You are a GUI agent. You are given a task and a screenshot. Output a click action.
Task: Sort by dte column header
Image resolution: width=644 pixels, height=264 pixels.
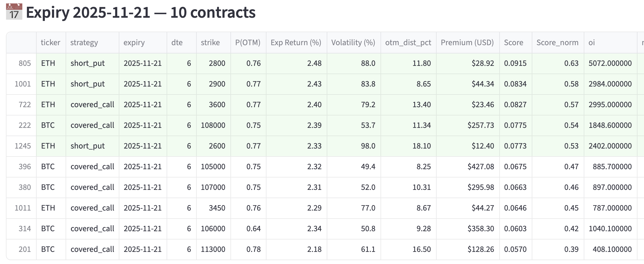click(177, 43)
